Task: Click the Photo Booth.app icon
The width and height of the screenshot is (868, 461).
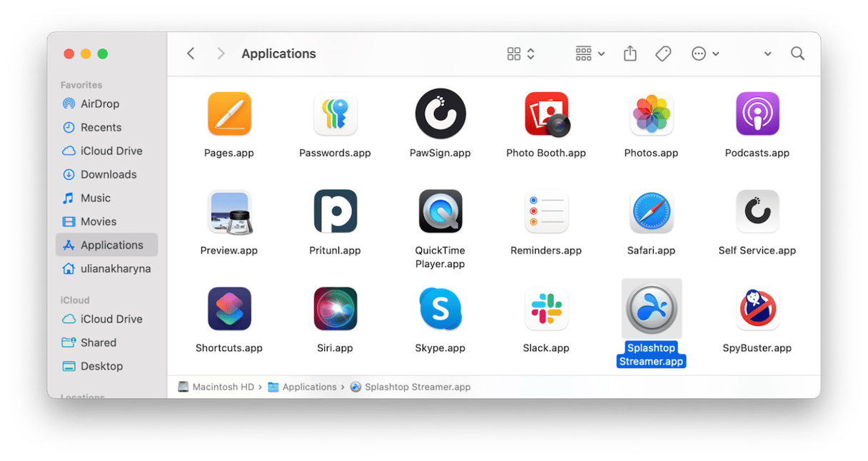Action: 546,114
